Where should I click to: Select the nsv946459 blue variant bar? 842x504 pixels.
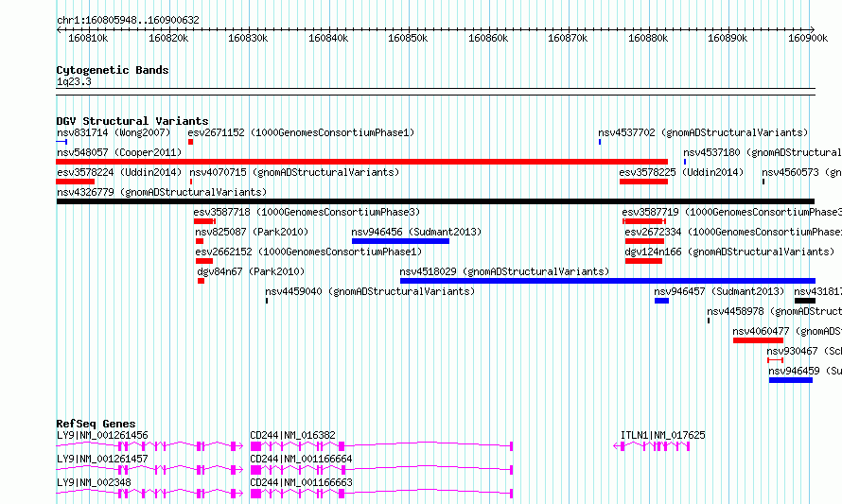[x=791, y=380]
